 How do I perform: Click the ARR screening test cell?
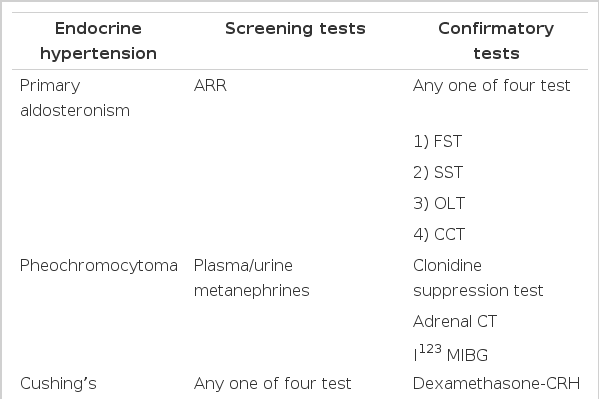point(210,86)
